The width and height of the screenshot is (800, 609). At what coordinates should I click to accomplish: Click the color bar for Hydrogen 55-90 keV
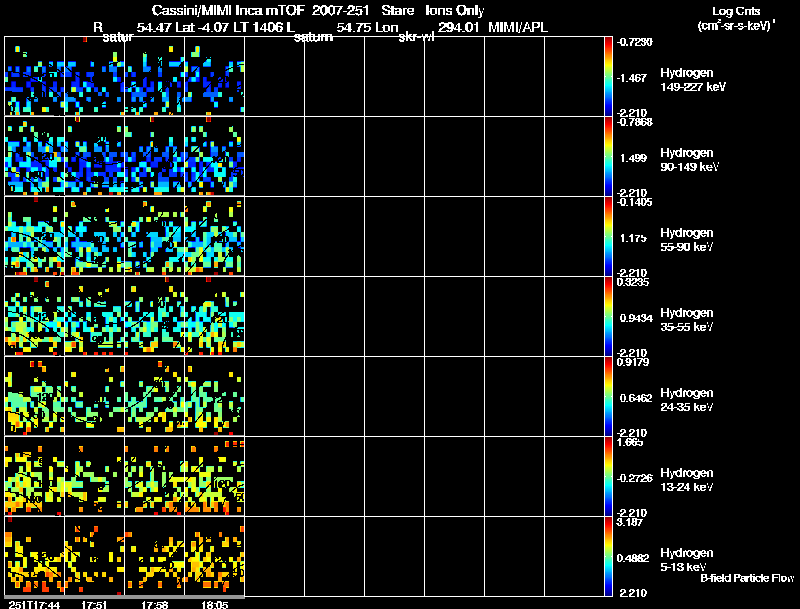pyautogui.click(x=608, y=237)
